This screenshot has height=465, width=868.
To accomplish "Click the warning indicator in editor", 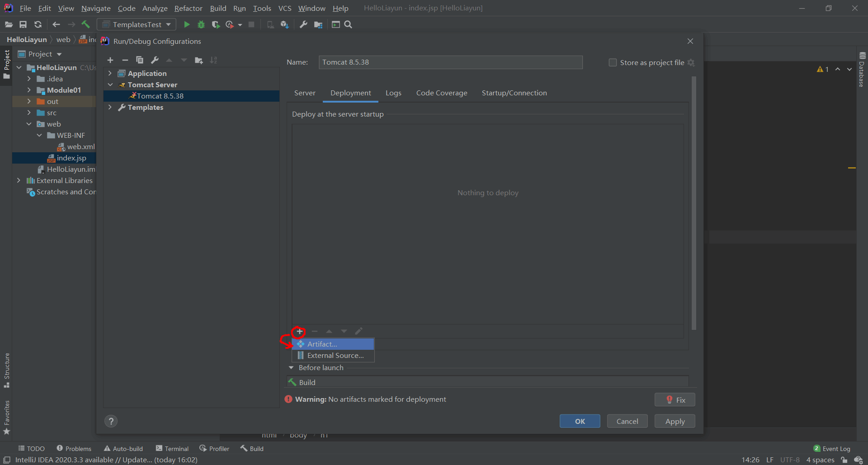I will pos(823,69).
